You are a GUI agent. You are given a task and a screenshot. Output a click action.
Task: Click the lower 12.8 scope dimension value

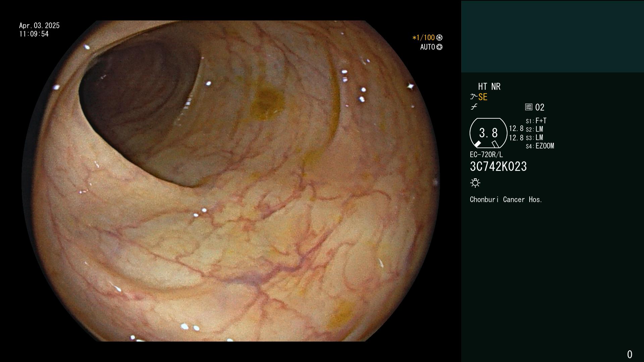pyautogui.click(x=516, y=138)
